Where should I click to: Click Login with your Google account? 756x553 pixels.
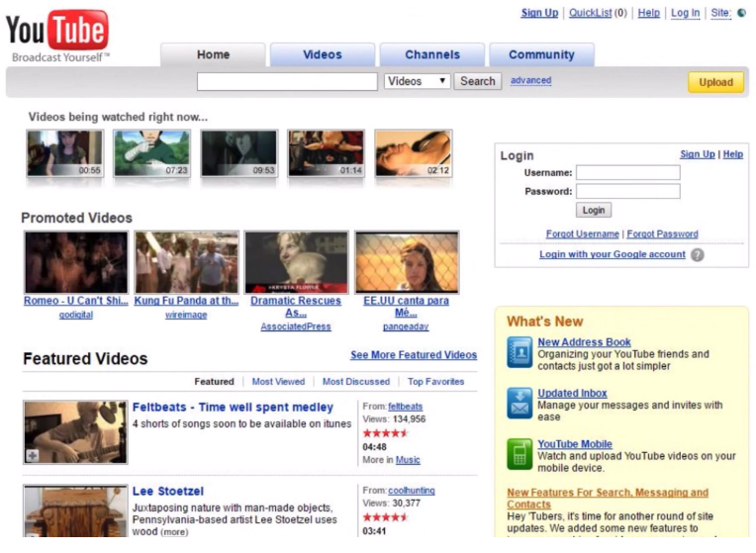[612, 254]
